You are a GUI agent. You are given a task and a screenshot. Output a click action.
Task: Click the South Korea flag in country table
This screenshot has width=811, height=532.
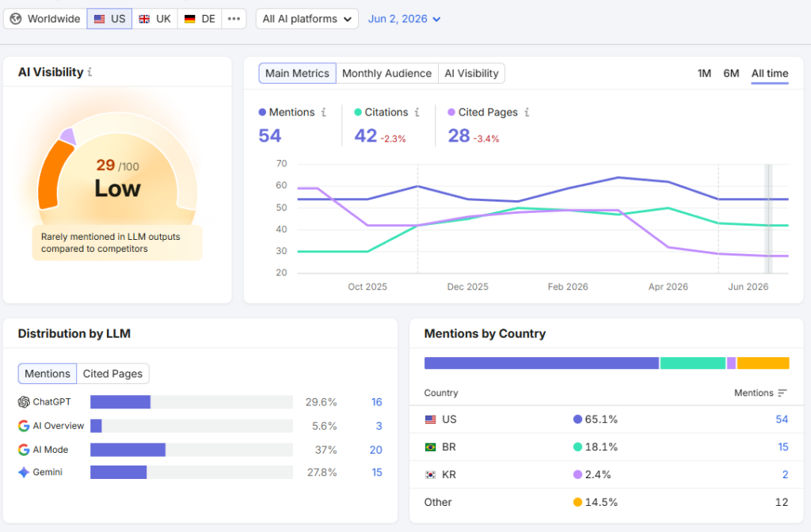tap(430, 475)
